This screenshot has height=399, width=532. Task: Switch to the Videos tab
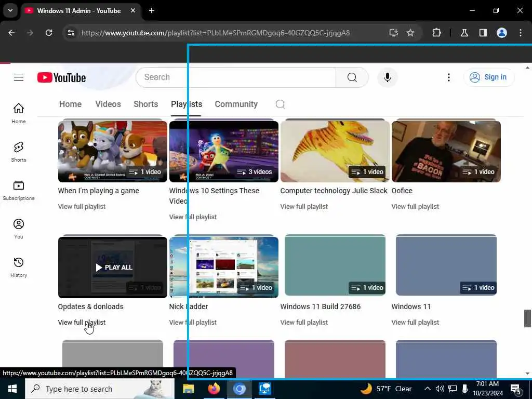(x=108, y=104)
